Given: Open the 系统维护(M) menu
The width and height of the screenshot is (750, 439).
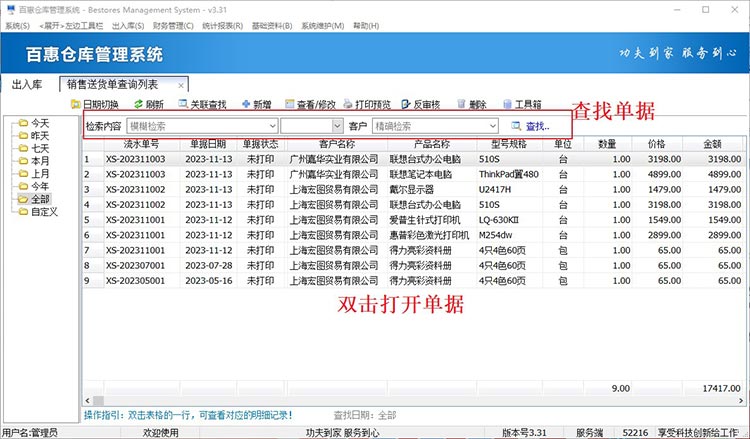Looking at the screenshot, I should tap(322, 26).
